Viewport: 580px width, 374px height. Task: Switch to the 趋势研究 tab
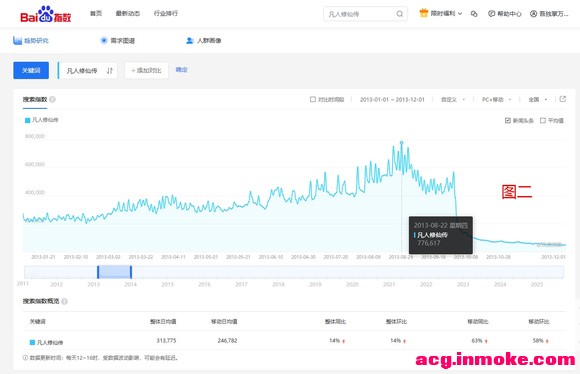[x=31, y=41]
